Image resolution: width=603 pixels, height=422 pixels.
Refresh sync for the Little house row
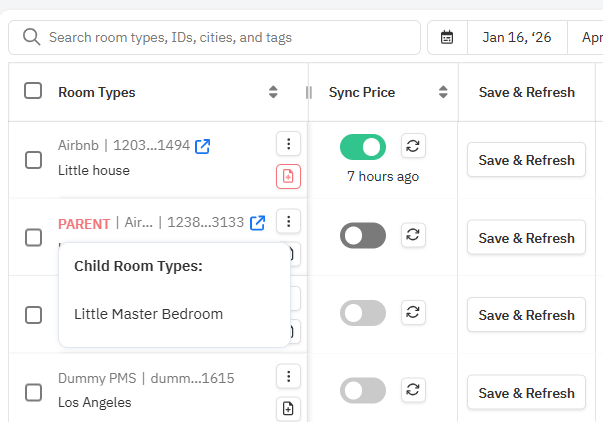pyautogui.click(x=413, y=147)
